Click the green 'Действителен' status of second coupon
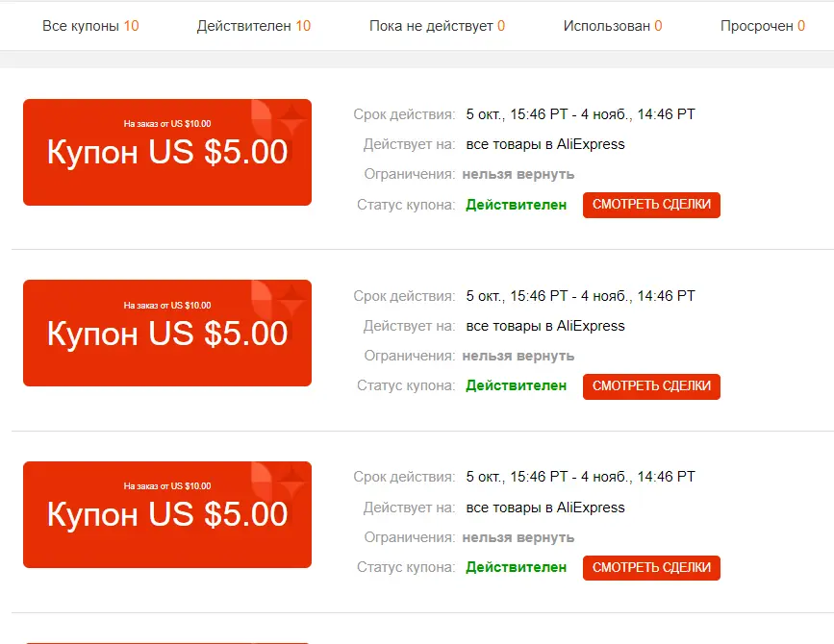The height and width of the screenshot is (644, 834). pyautogui.click(x=516, y=385)
